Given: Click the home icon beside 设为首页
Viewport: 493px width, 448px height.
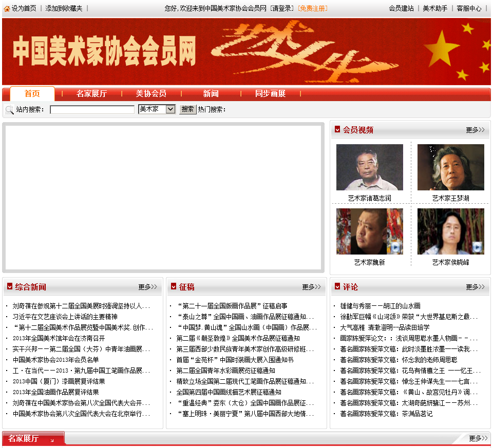Looking at the screenshot, I should (x=7, y=9).
